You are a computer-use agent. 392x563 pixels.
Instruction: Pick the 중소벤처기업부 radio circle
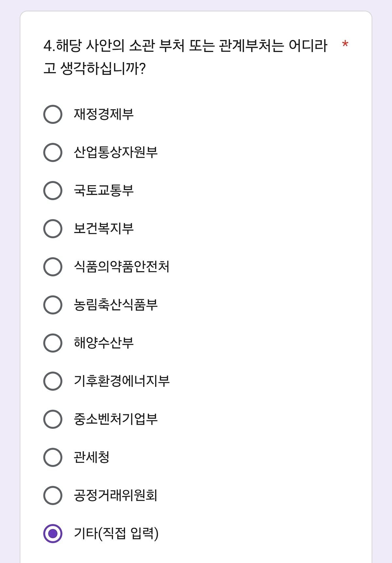(x=53, y=419)
